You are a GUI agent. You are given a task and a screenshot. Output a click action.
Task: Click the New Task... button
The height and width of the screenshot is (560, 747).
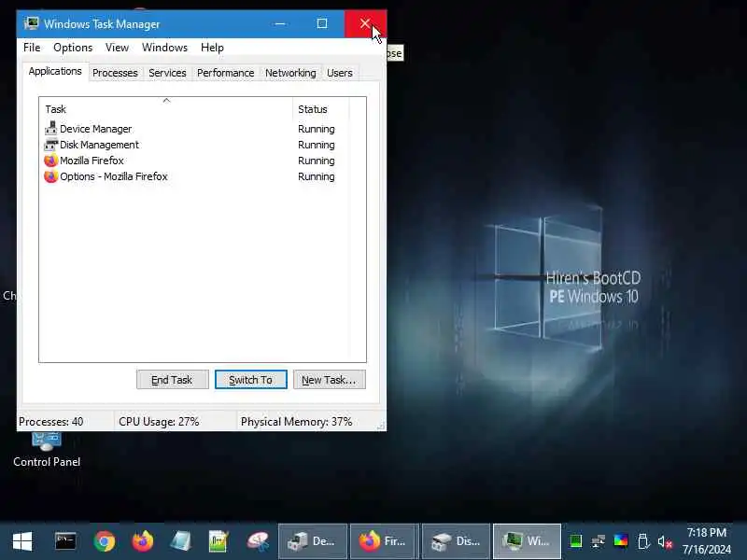[330, 380]
